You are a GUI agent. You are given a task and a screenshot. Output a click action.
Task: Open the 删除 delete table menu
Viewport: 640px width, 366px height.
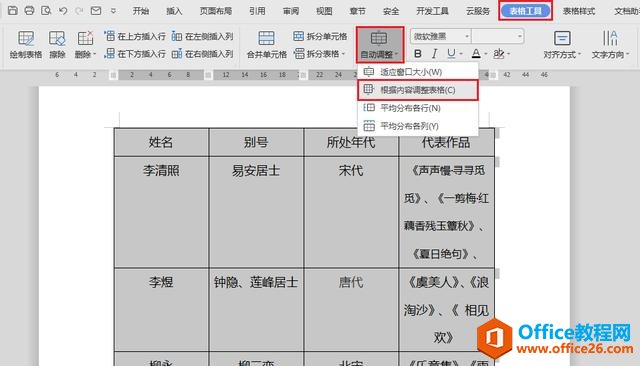click(x=85, y=45)
